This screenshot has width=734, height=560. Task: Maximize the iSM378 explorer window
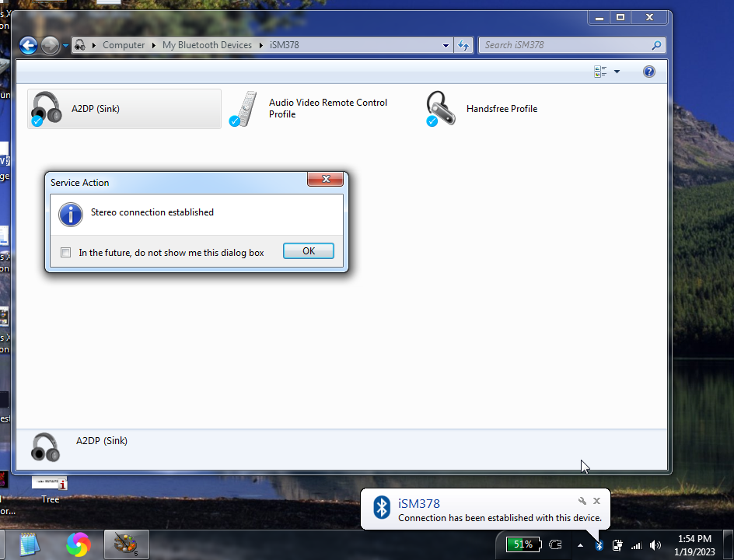point(620,17)
